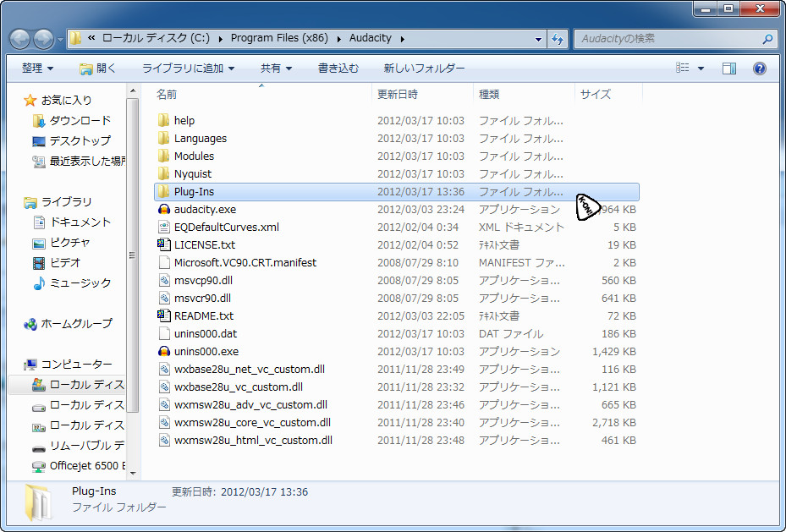786x532 pixels.
Task: Click the Languages folder icon
Action: pos(163,138)
